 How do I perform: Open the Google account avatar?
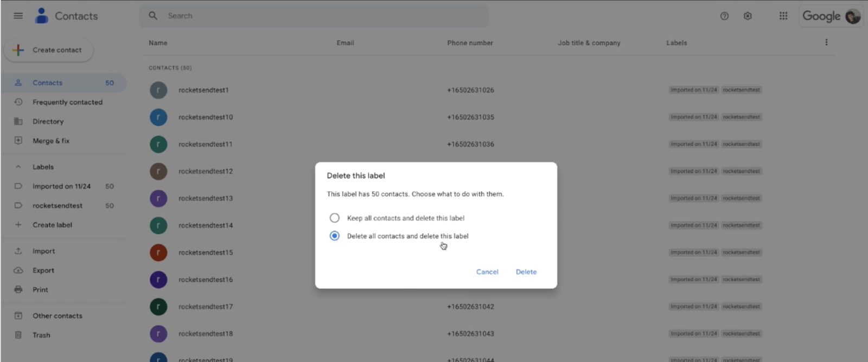click(853, 16)
